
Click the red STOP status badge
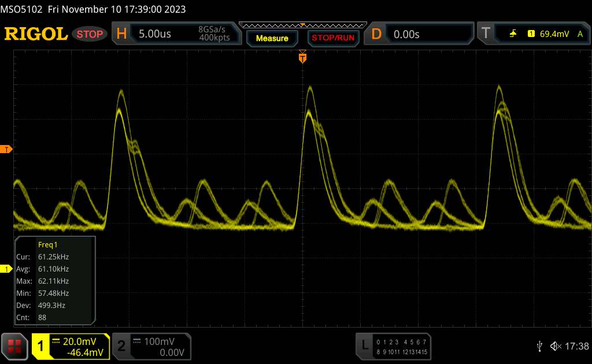(x=90, y=34)
